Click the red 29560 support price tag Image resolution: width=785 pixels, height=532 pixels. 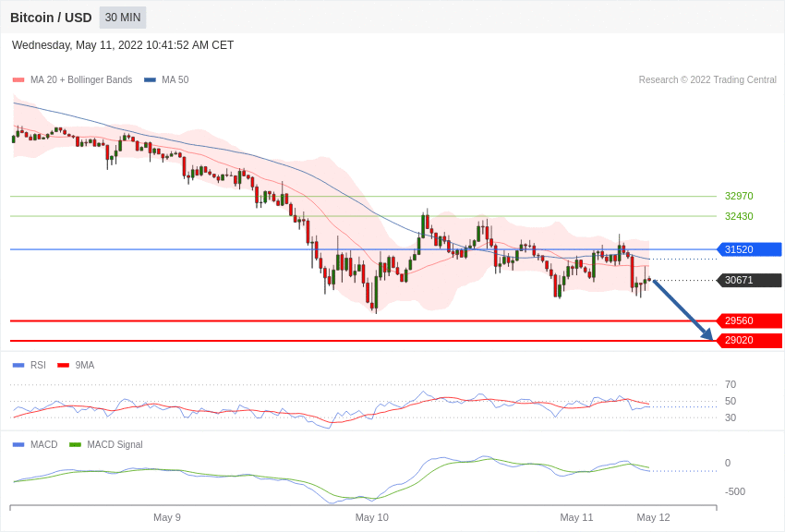pos(750,320)
